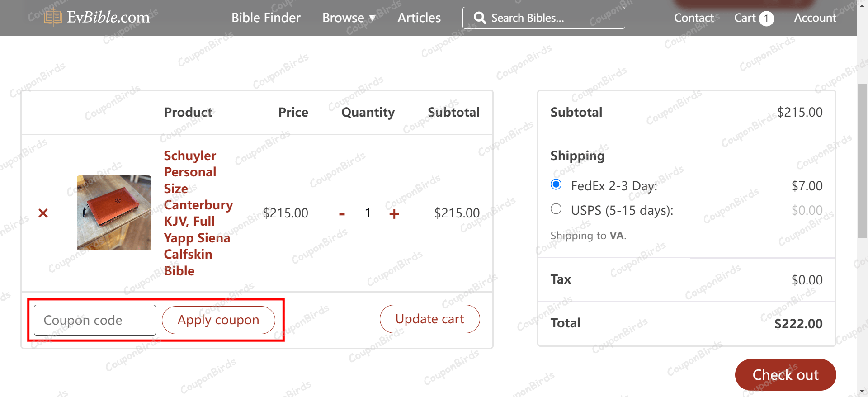868x397 pixels.
Task: Select USPS (5-15 days) shipping option
Action: pos(556,209)
